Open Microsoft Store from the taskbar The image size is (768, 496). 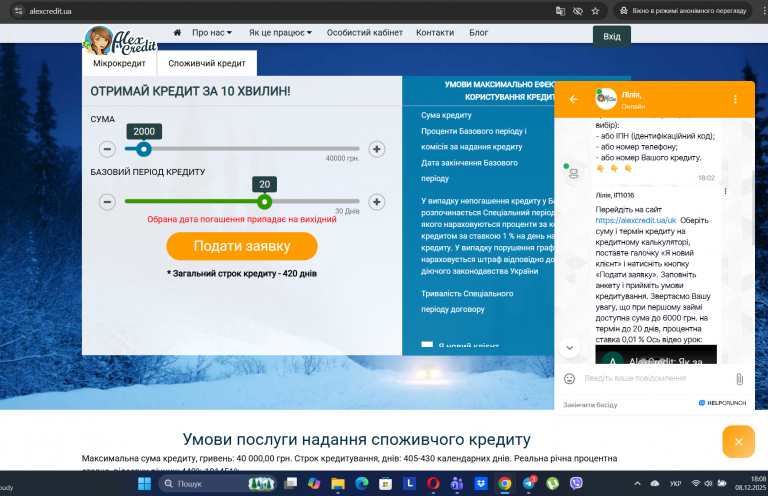pos(385,484)
